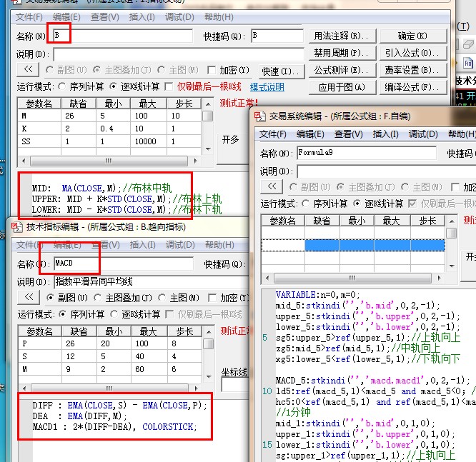This screenshot has height=462, width=476.
Task: Click 说明 field reading 指数平滑异同平均线
Action: (152, 282)
